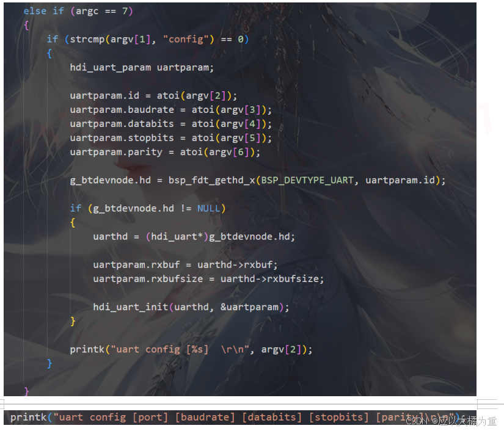Click the '[%s]' format specifier in printk
504x431 pixels.
pyautogui.click(x=197, y=349)
